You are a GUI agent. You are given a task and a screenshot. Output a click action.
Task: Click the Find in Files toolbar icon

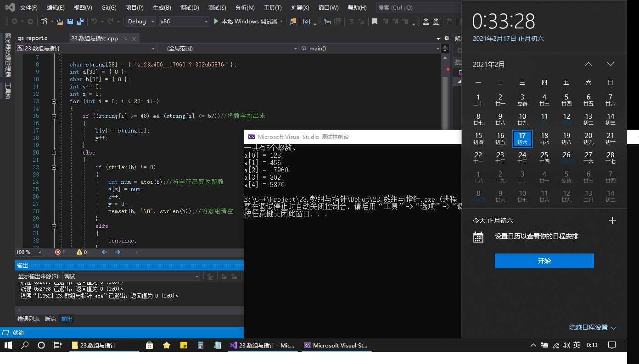(293, 21)
